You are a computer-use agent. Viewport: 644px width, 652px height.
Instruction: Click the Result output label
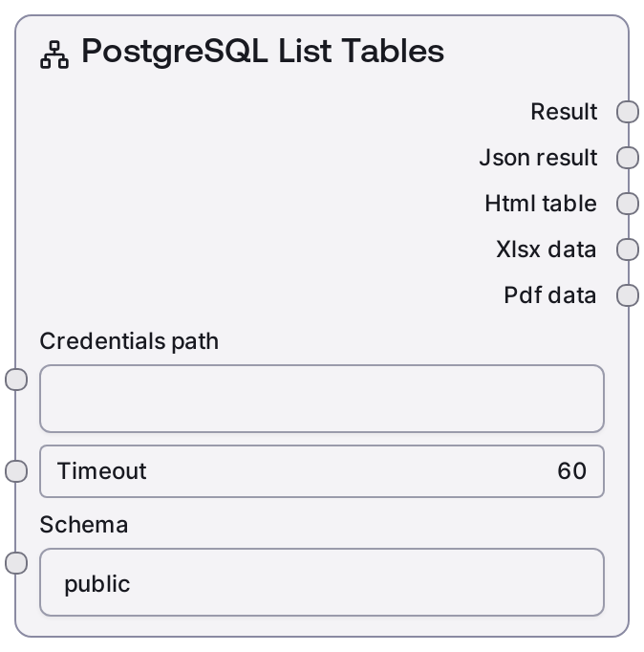564,112
